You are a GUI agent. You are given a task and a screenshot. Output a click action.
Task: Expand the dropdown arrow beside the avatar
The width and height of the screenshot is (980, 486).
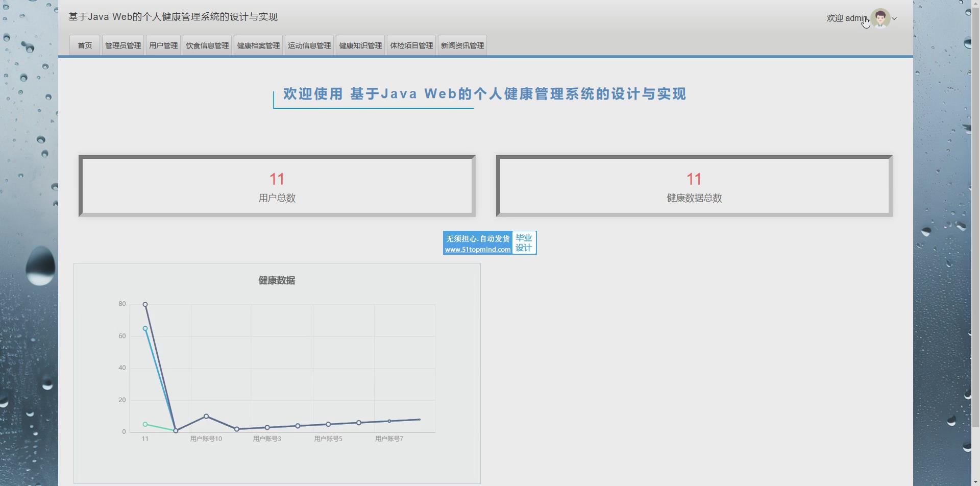click(894, 19)
